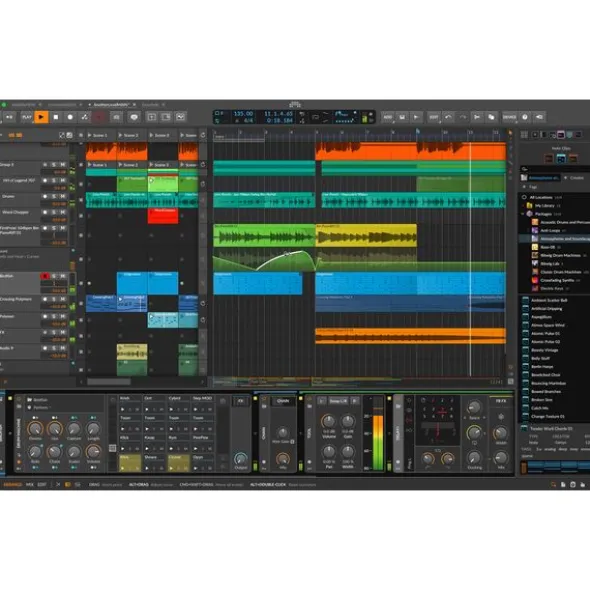Click the undo arrow icon
The width and height of the screenshot is (590, 591).
point(448,117)
